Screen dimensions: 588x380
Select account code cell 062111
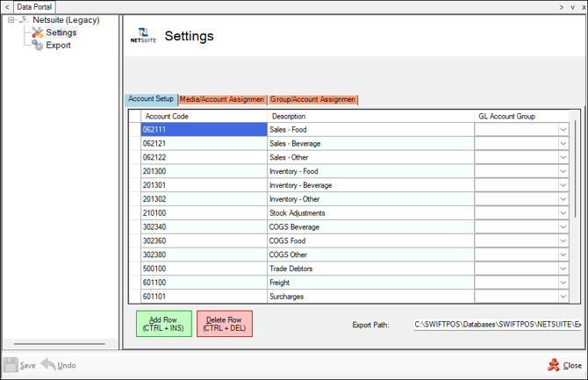click(x=204, y=130)
